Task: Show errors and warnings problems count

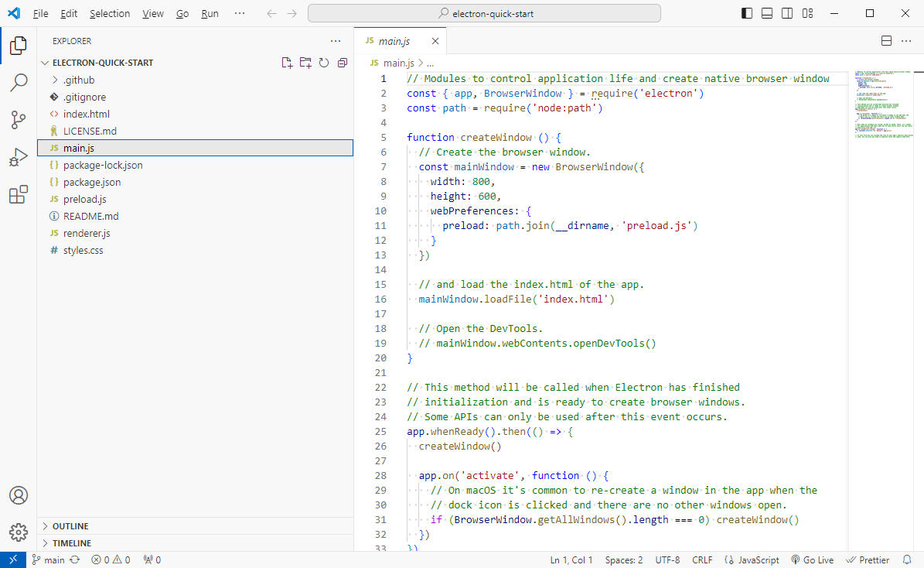Action: click(111, 559)
